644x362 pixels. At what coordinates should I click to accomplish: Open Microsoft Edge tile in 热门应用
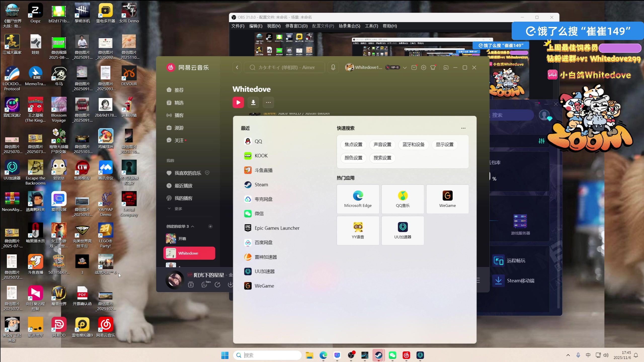(x=358, y=199)
